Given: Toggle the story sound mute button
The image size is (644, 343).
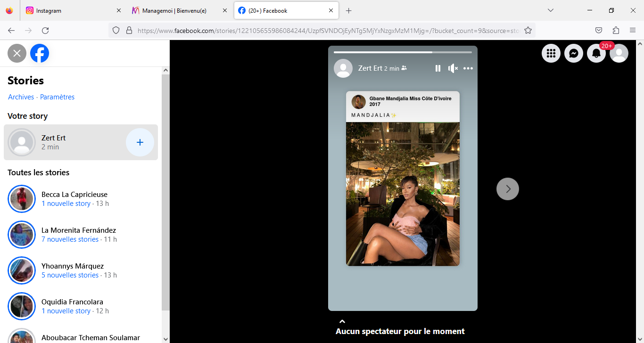Looking at the screenshot, I should [x=453, y=68].
